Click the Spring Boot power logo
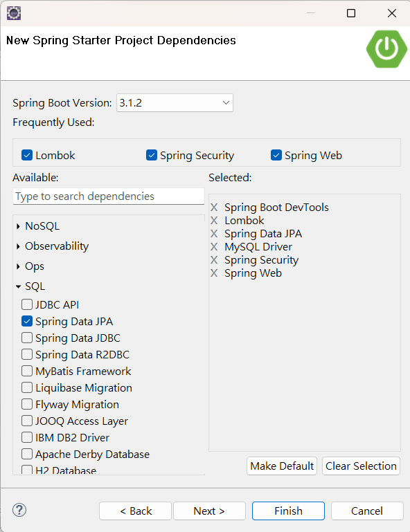 pos(386,49)
